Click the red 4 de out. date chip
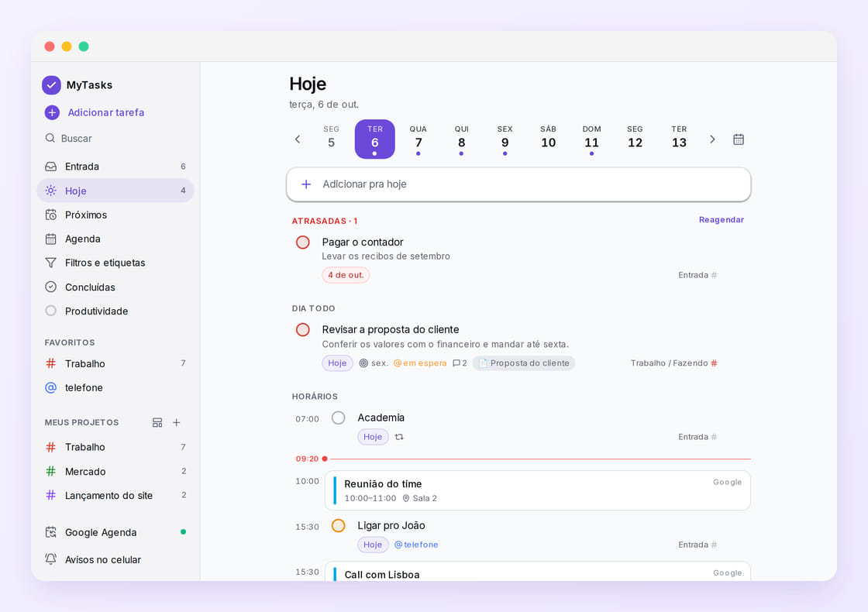This screenshot has height=612, width=868. [x=346, y=275]
